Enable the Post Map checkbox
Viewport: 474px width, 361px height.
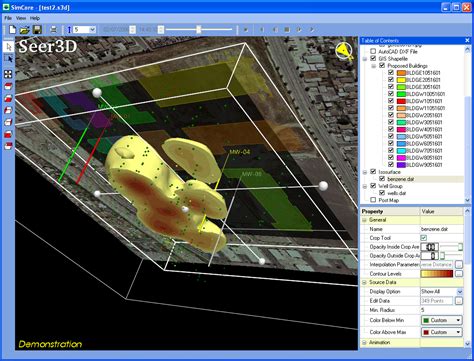click(x=373, y=200)
